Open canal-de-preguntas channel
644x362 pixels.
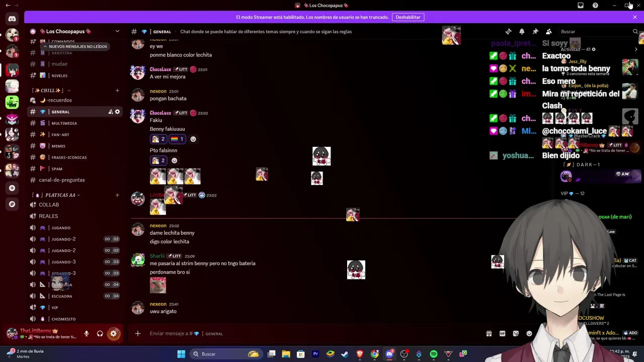tap(75, 180)
